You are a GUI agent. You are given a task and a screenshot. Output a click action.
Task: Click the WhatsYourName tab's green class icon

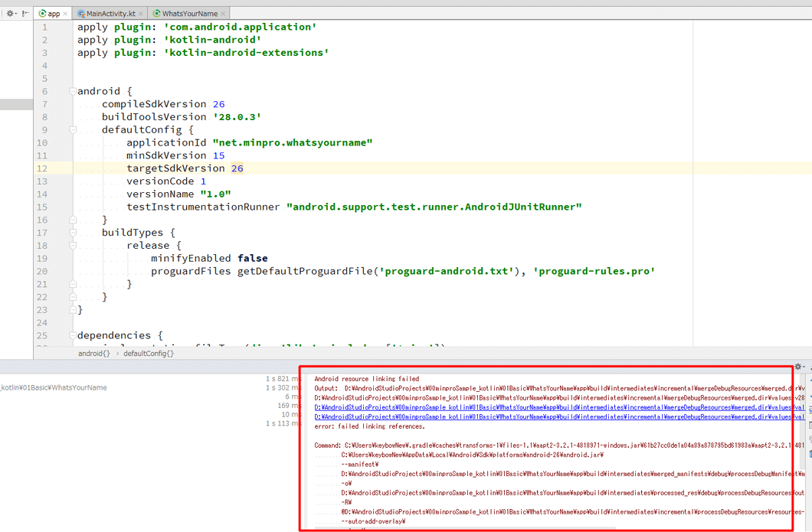(x=157, y=13)
